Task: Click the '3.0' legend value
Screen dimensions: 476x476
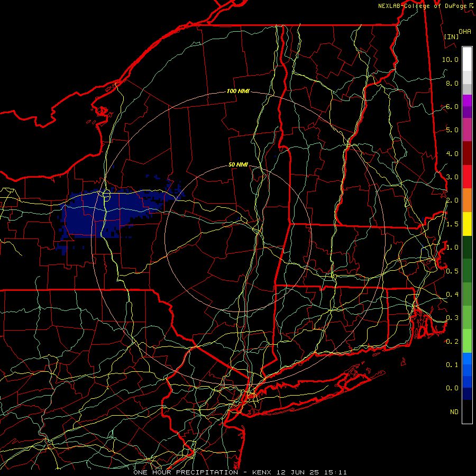Action: (452, 177)
